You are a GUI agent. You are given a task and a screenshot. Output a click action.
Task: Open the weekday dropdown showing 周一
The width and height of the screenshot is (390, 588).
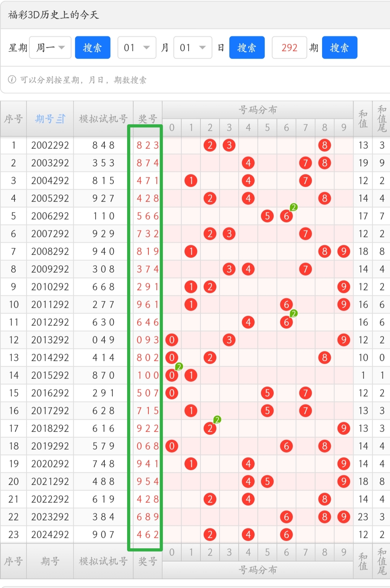pos(50,47)
